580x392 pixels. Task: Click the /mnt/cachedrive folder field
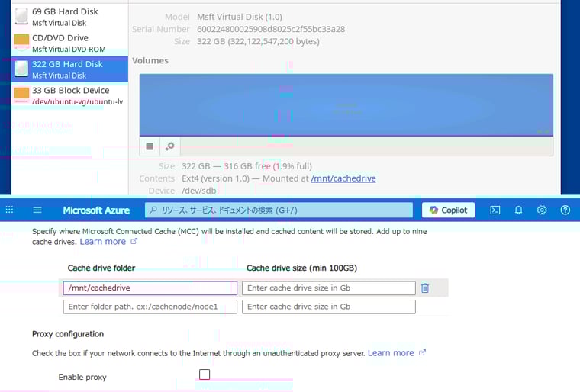pos(150,288)
